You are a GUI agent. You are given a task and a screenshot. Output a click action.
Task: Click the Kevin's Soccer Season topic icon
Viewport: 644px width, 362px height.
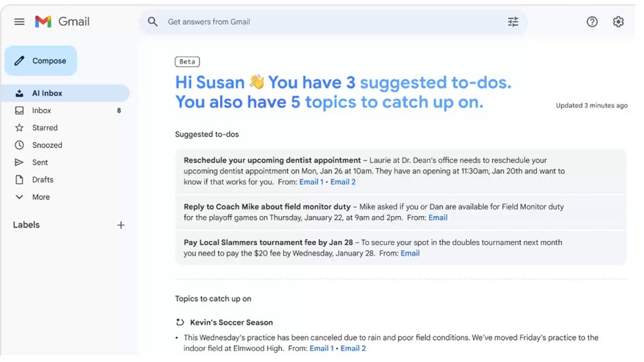pyautogui.click(x=180, y=322)
